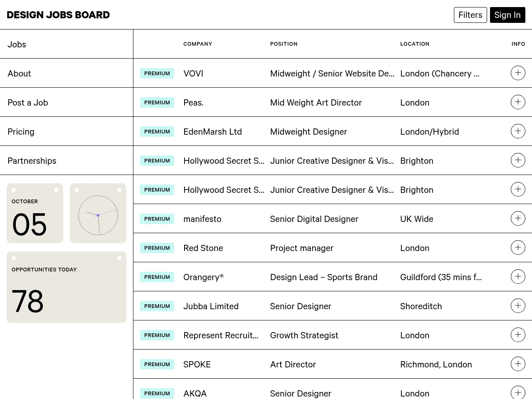Open Senior Digital Designer position
532x399 pixels.
click(x=314, y=219)
